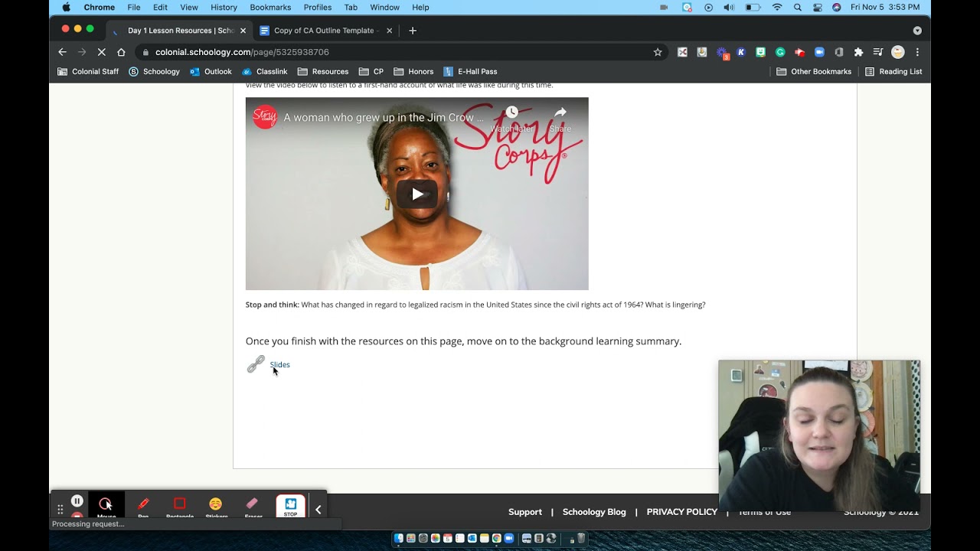
Task: Open Other Bookmarks folder
Action: click(x=814, y=71)
